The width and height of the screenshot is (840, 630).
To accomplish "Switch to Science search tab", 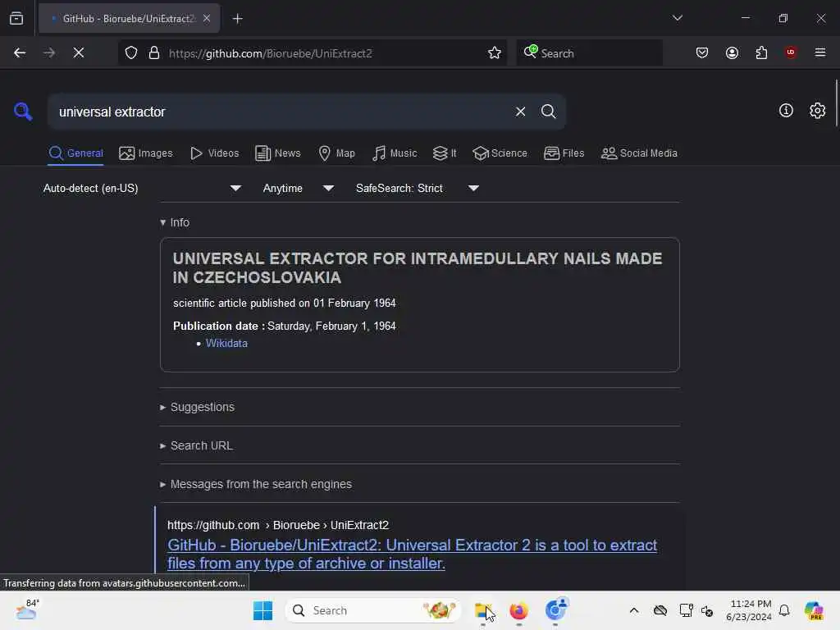I will tap(500, 153).
